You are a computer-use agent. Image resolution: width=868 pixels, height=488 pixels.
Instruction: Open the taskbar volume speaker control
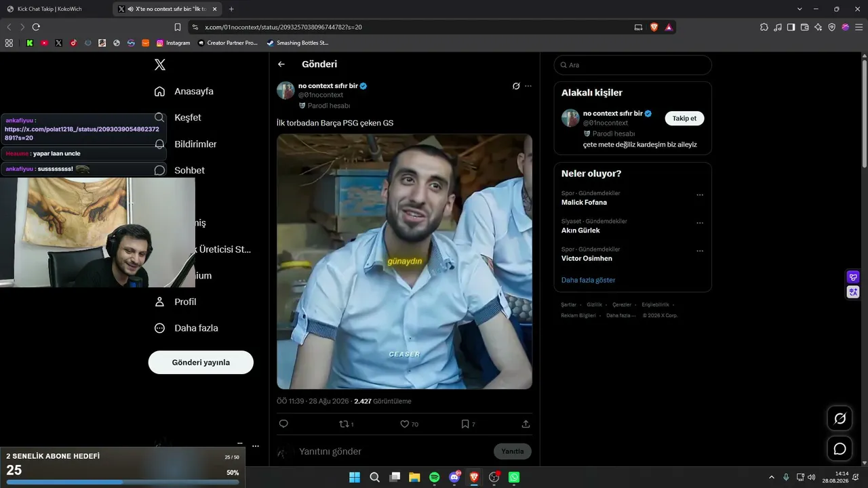pos(812,477)
